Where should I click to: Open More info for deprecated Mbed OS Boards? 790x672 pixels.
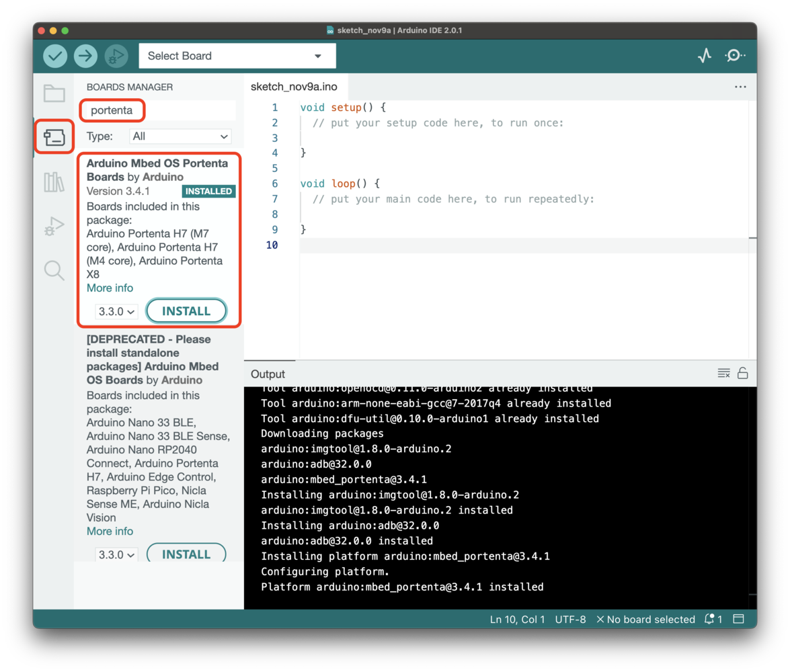110,532
